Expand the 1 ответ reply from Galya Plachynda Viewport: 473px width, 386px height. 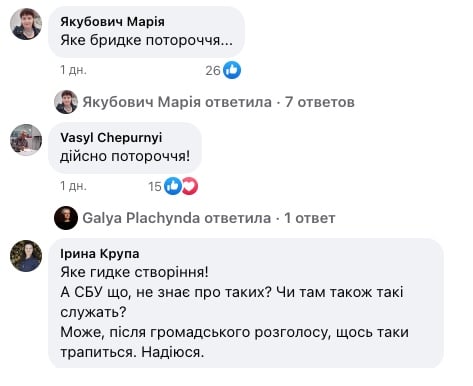(310, 218)
